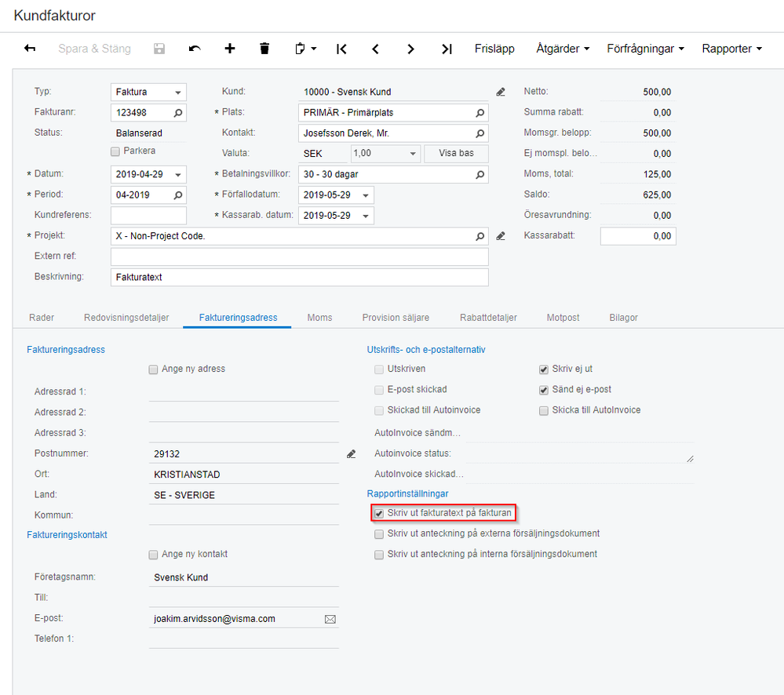Open the Förfallodatum date dropdown
This screenshot has height=695, width=784.
coord(366,195)
